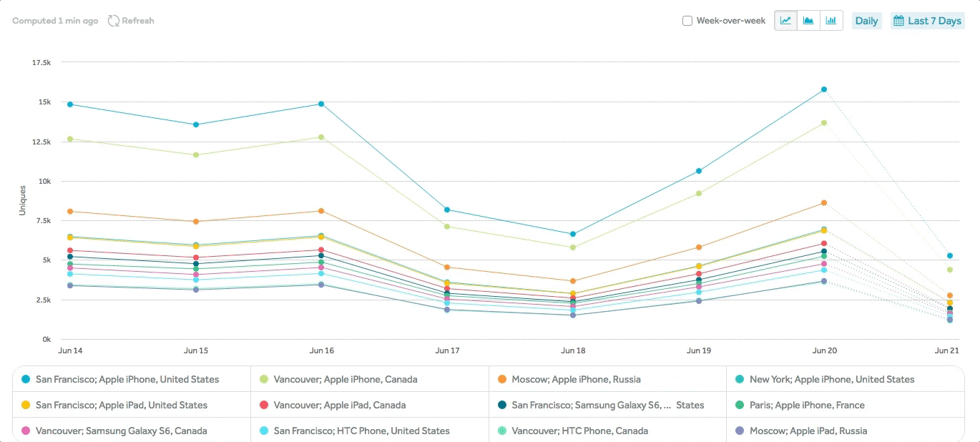
Task: Toggle Vancouver Apple iPhone, Canada legend entry
Action: (x=345, y=379)
